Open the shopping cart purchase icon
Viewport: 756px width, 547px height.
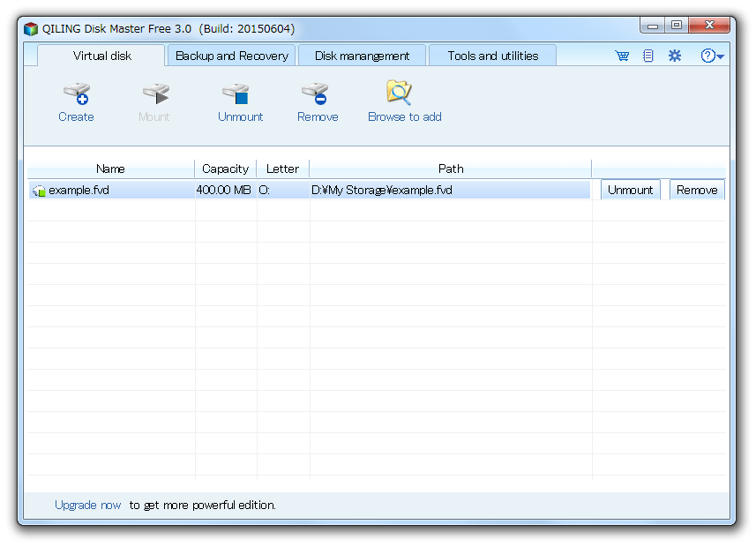(x=622, y=56)
